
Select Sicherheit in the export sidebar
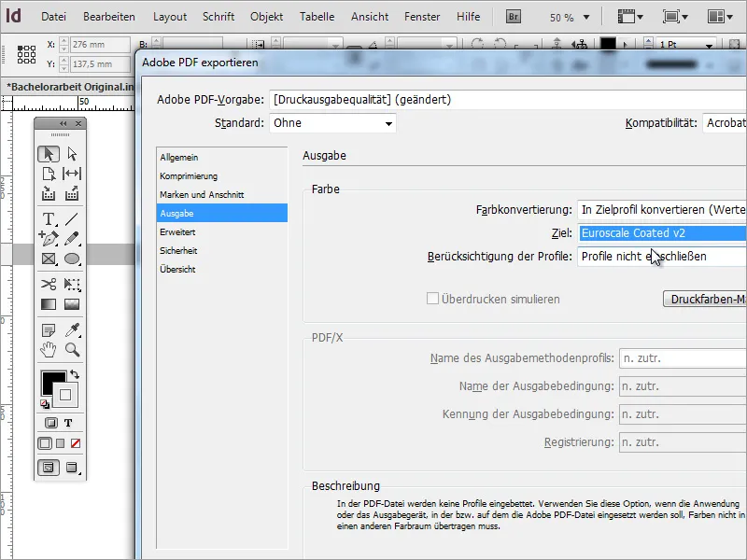click(x=222, y=251)
